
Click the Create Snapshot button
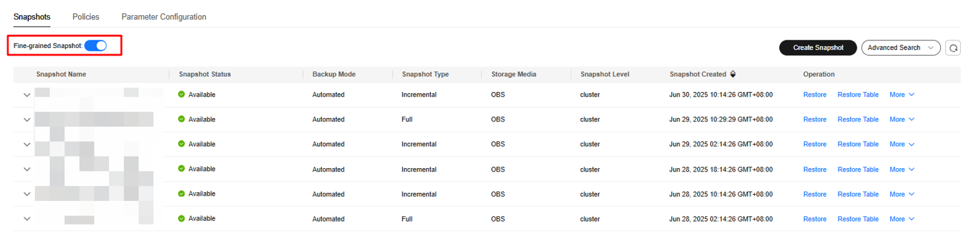pyautogui.click(x=818, y=48)
